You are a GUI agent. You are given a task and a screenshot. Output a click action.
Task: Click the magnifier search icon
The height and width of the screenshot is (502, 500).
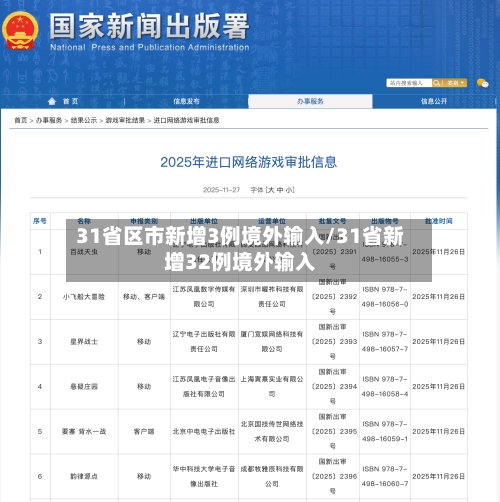pos(436,83)
